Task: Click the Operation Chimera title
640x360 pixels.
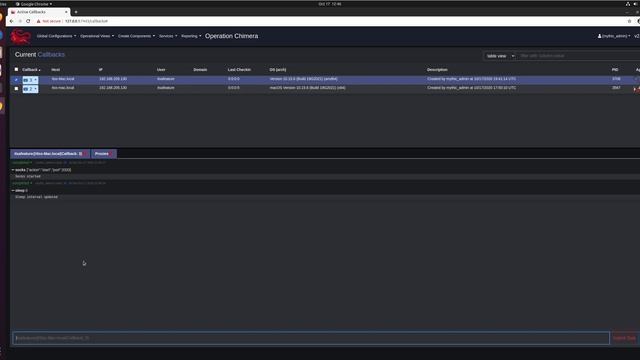Action: (231, 36)
